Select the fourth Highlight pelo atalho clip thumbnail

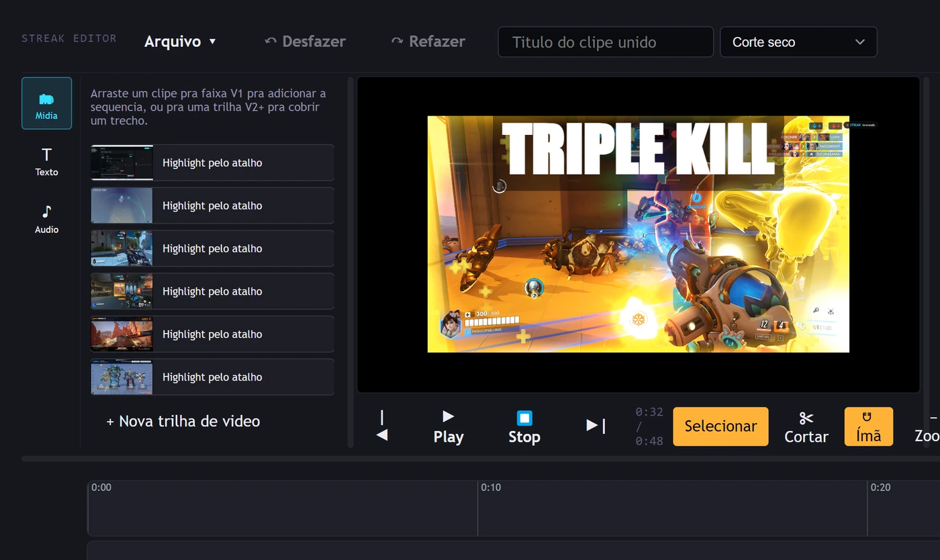tap(122, 291)
